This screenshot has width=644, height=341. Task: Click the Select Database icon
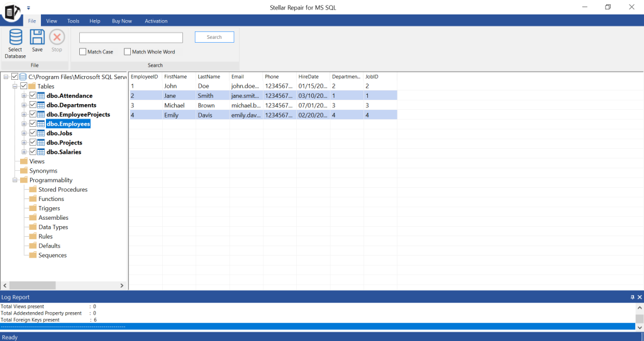point(15,38)
